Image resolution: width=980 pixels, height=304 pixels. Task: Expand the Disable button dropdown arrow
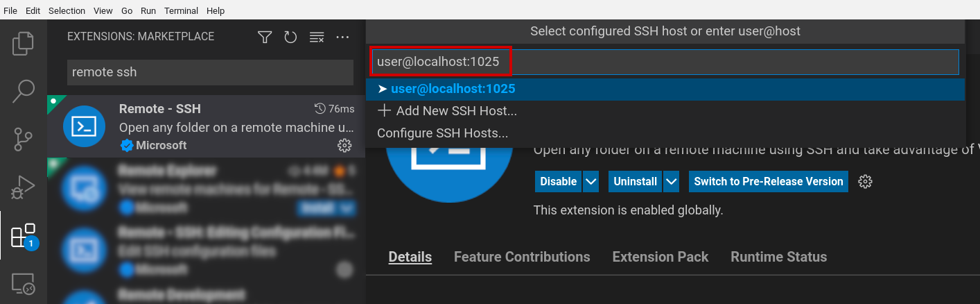tap(590, 181)
